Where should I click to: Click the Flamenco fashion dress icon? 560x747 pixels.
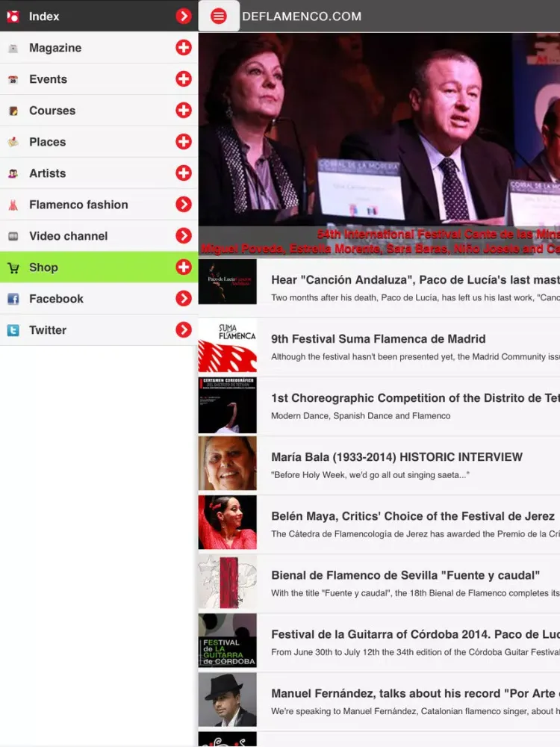13,205
